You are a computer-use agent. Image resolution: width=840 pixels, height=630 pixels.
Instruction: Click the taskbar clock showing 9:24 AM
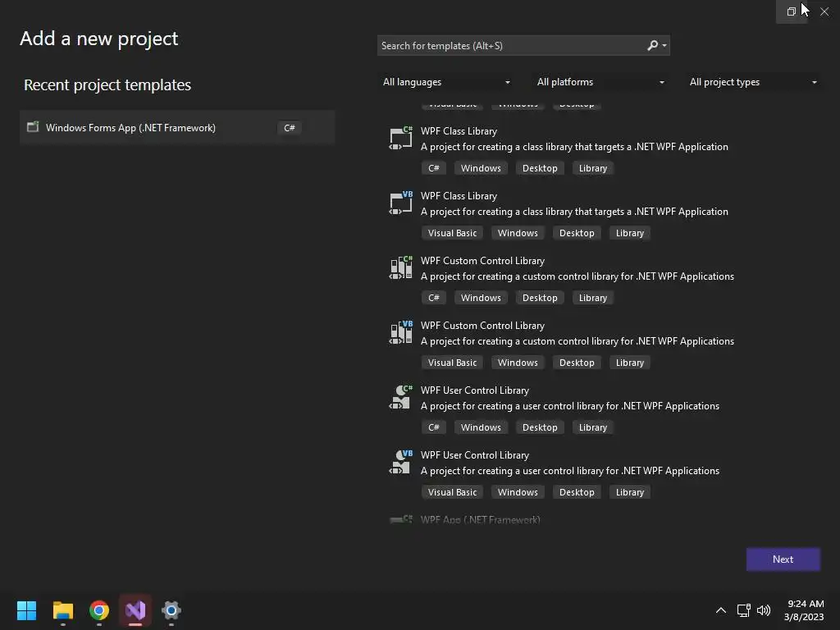tap(804, 610)
